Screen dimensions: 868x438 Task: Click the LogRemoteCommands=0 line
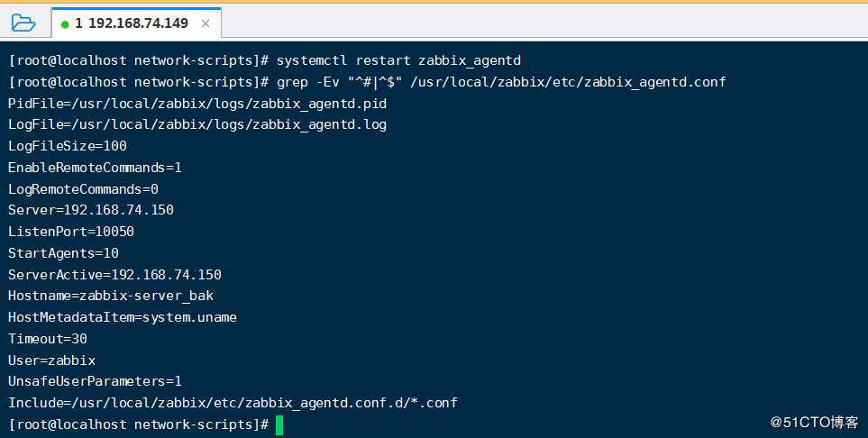coord(83,189)
